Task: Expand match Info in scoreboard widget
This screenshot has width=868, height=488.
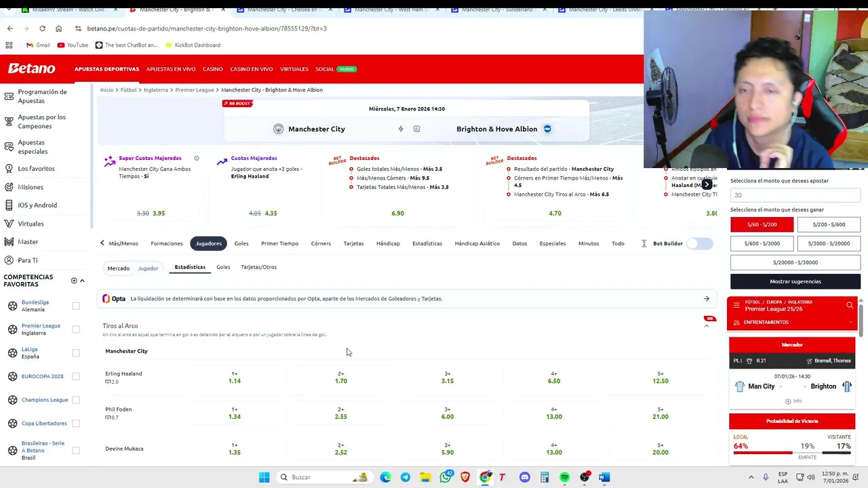Action: [x=793, y=401]
